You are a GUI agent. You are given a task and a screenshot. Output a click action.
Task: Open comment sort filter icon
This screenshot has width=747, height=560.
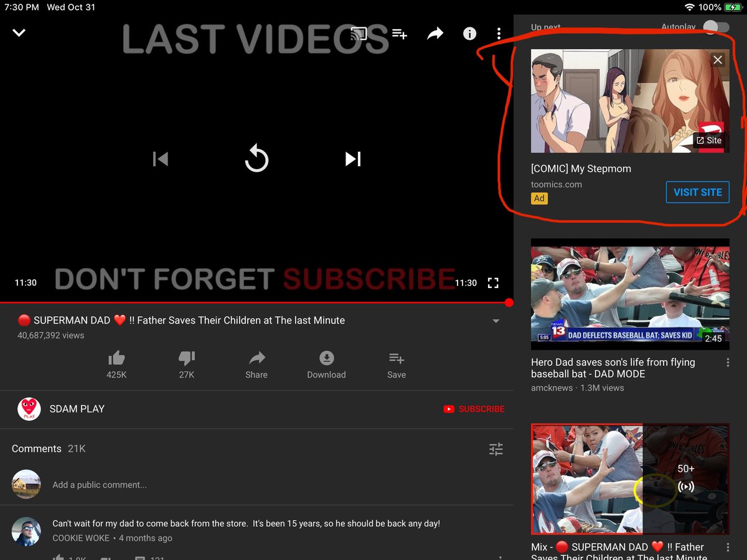point(496,449)
